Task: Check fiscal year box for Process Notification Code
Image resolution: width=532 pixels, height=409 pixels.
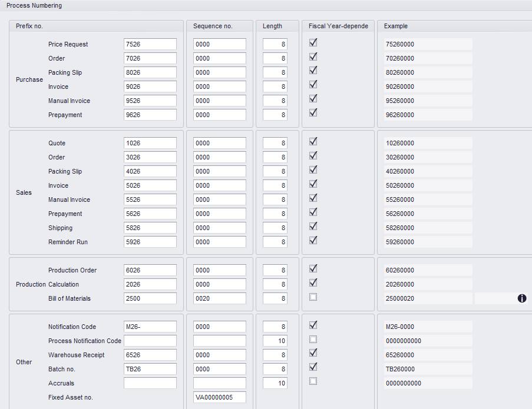Action: tap(313, 339)
